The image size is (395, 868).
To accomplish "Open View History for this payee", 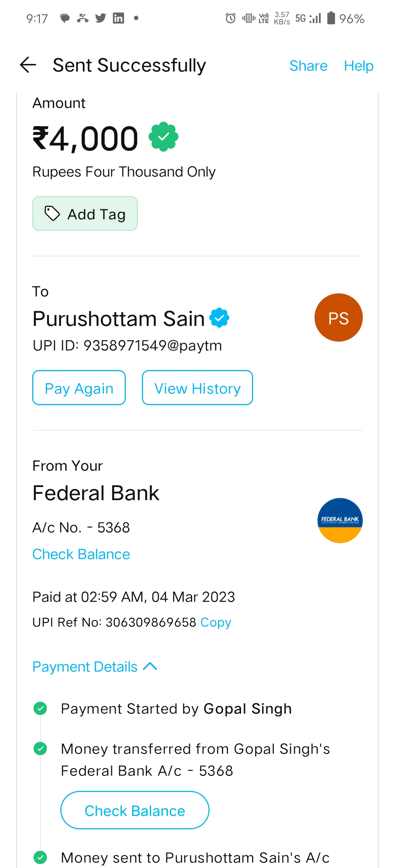I will pos(197,388).
